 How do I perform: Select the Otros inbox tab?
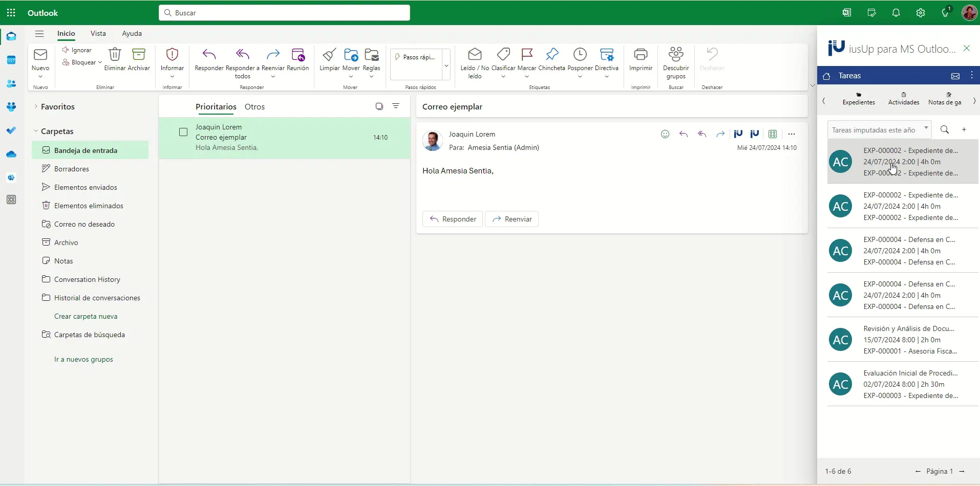(x=254, y=106)
